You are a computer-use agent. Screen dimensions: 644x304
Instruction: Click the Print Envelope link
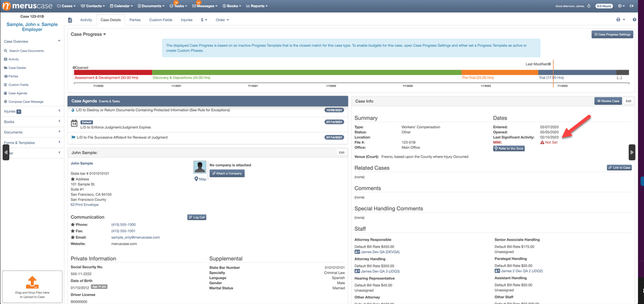85,205
